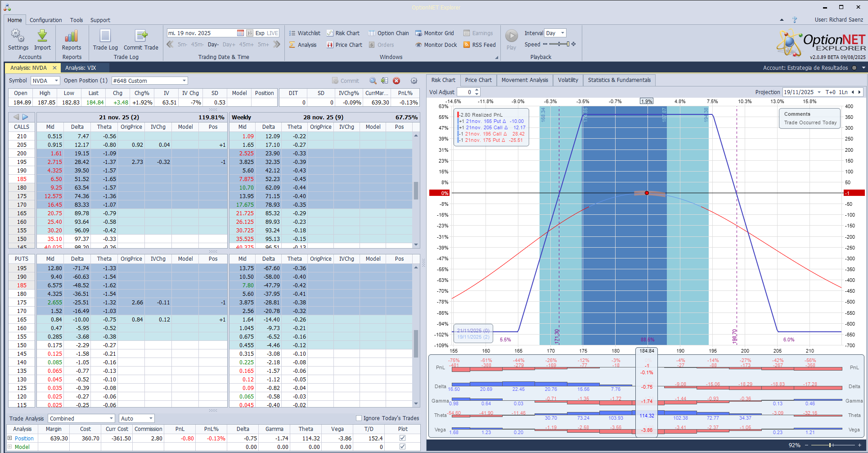The image size is (868, 453).
Task: Switch to the Configuration ribbon tab
Action: pos(46,20)
